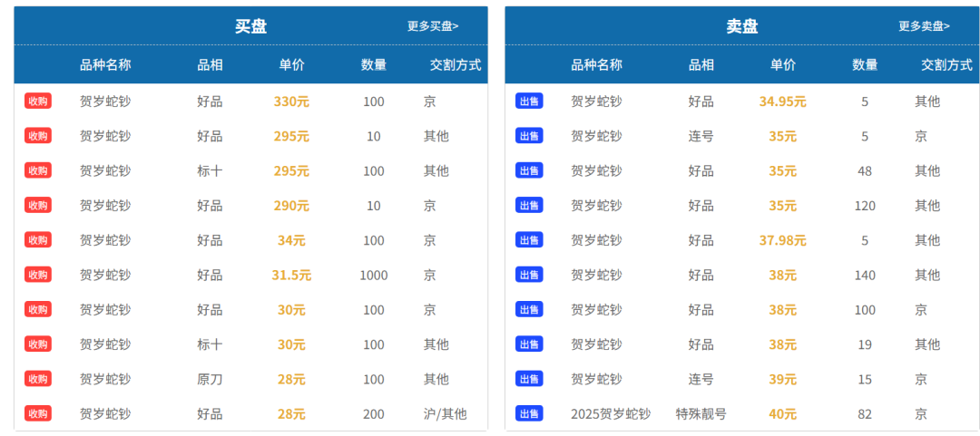980x436 pixels.
Task: Click quantity 120 in 卖盘 table
Action: pos(865,205)
